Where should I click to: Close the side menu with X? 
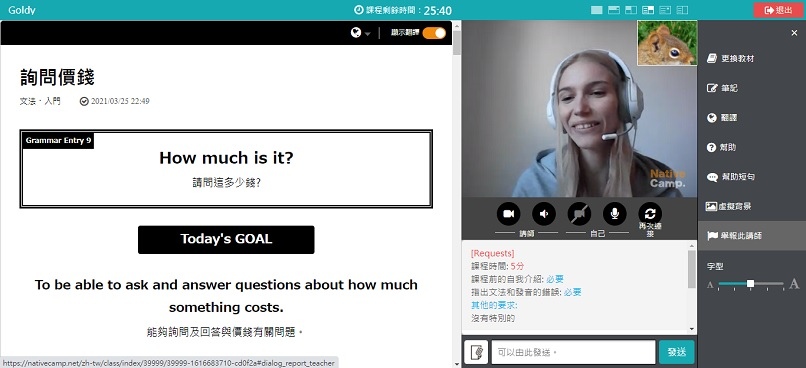[x=794, y=33]
